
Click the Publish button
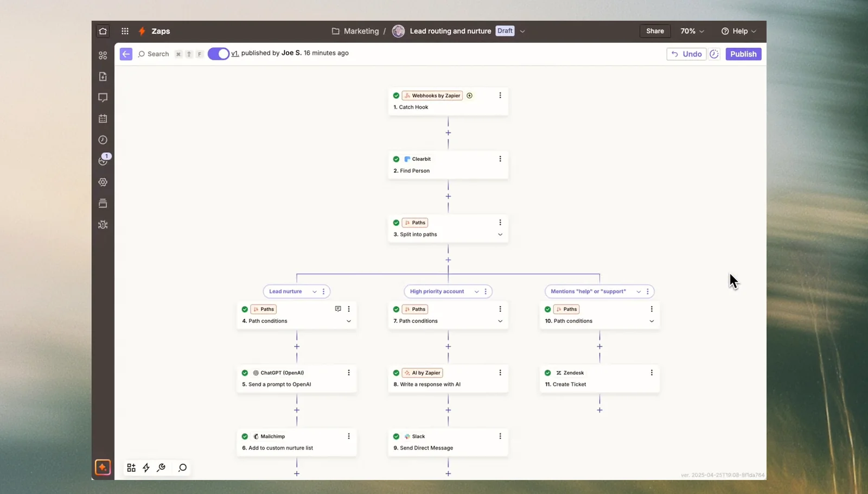[743, 54]
